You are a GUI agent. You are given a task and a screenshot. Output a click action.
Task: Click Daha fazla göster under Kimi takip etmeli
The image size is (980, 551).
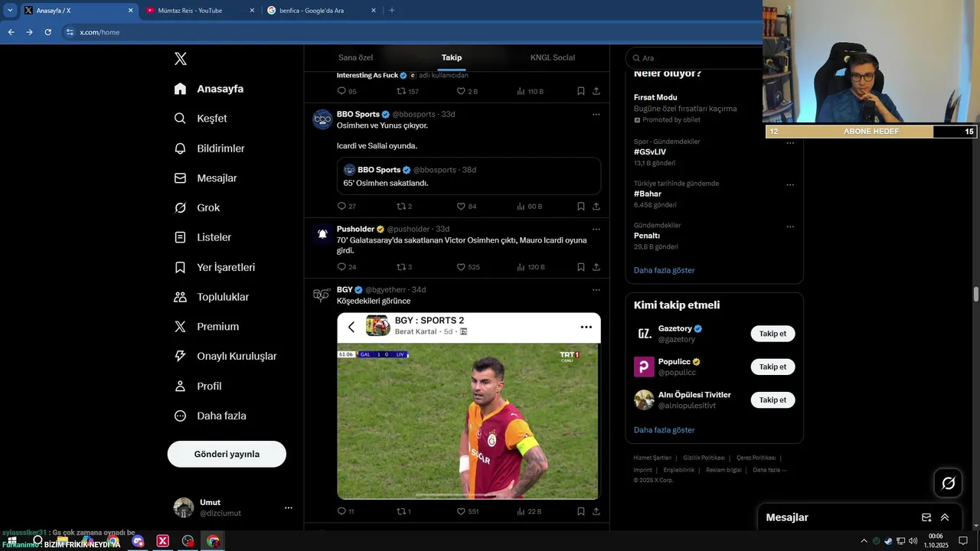tap(664, 430)
